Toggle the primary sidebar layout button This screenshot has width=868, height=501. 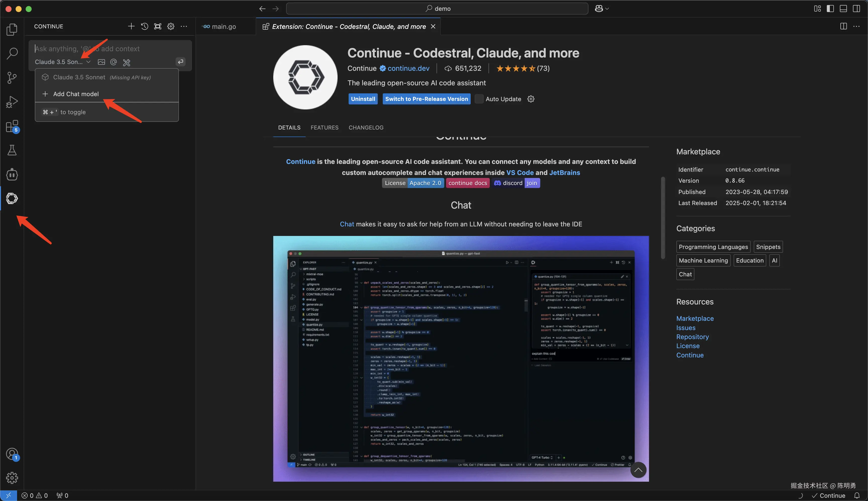tap(830, 9)
